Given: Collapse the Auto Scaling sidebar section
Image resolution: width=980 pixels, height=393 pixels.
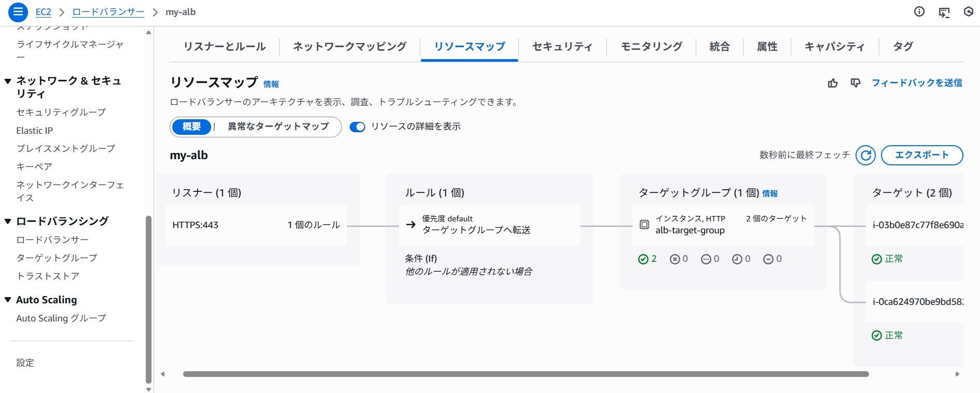Looking at the screenshot, I should (x=8, y=300).
